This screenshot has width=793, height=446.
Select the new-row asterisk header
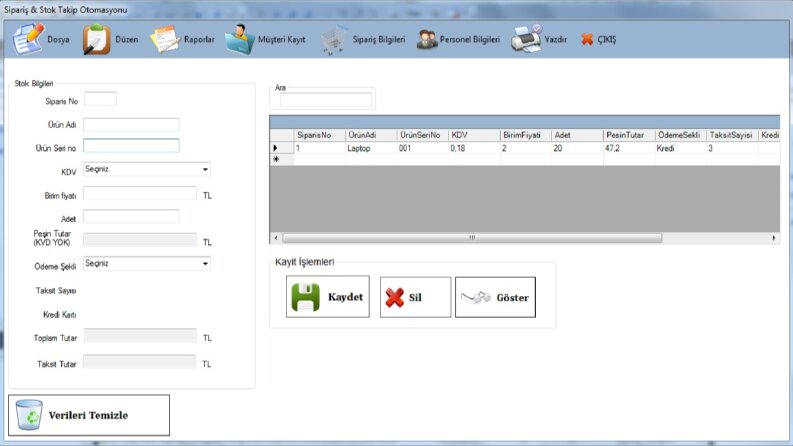282,159
